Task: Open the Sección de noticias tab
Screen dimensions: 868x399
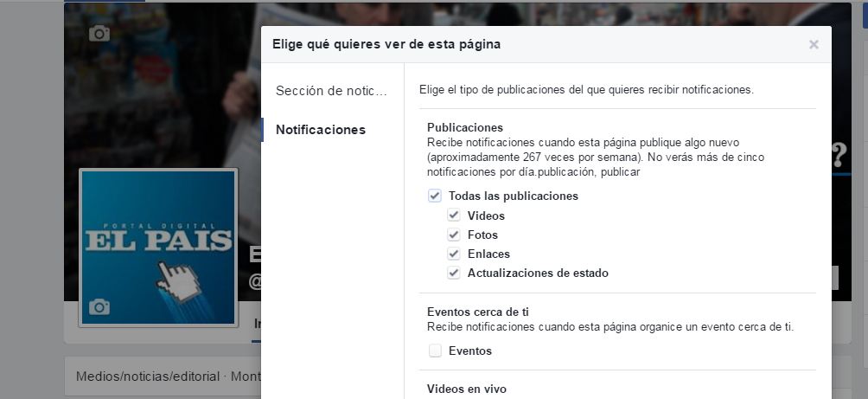Action: click(x=331, y=91)
